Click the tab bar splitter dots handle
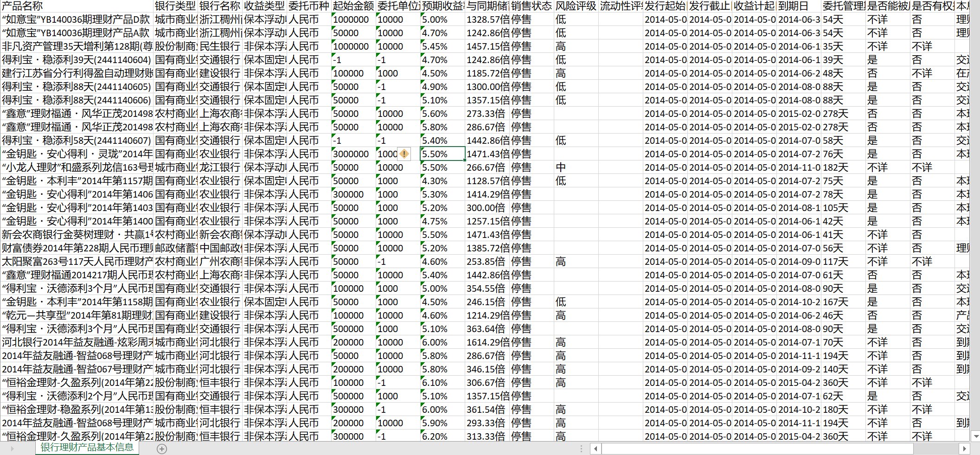Screen dimensions: 980x455 (x=581, y=449)
